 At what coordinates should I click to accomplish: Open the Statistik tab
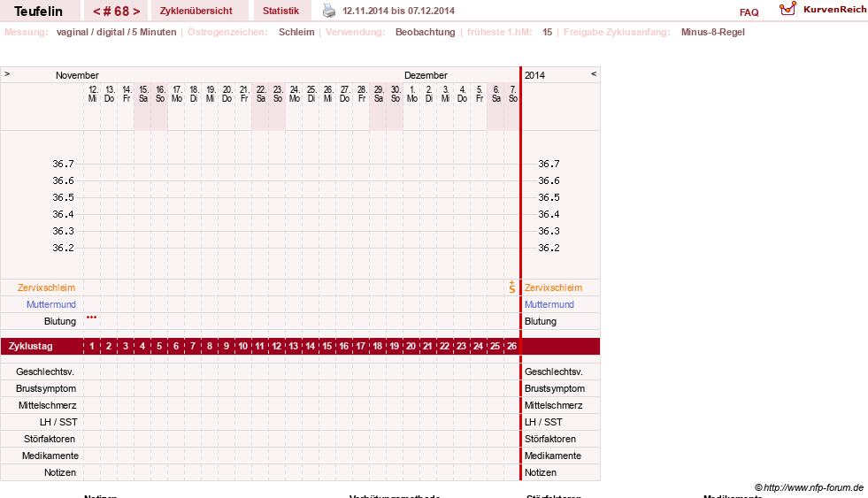click(280, 11)
